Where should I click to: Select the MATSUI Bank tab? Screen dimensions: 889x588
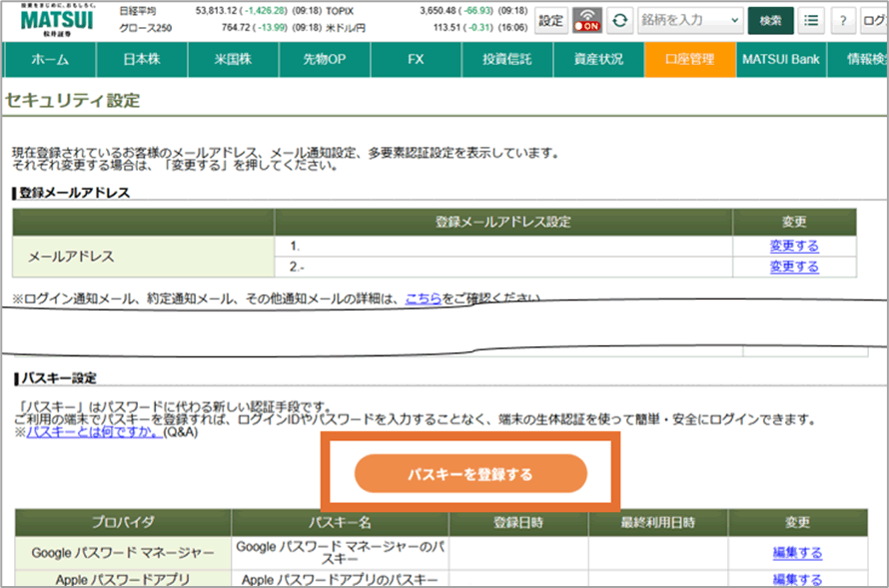click(x=780, y=59)
